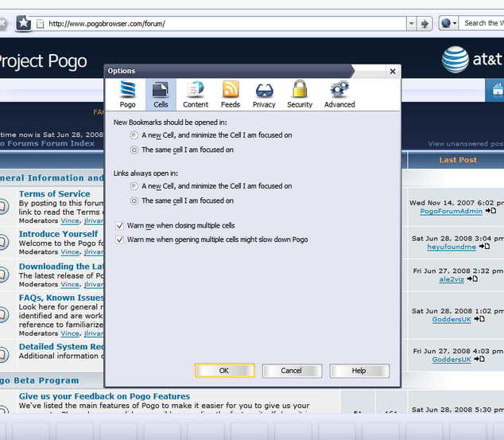Click the Forum Index breadcrumb link

[47, 143]
